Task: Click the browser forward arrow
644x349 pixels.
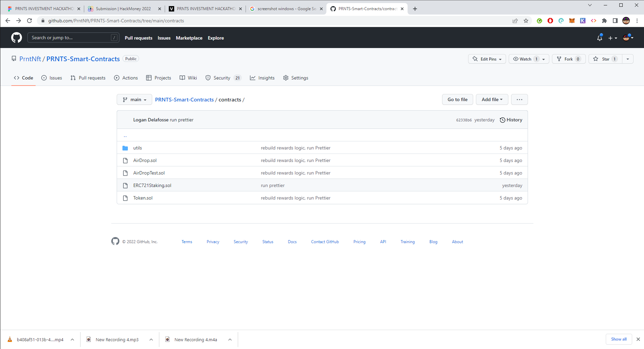Action: click(x=19, y=21)
